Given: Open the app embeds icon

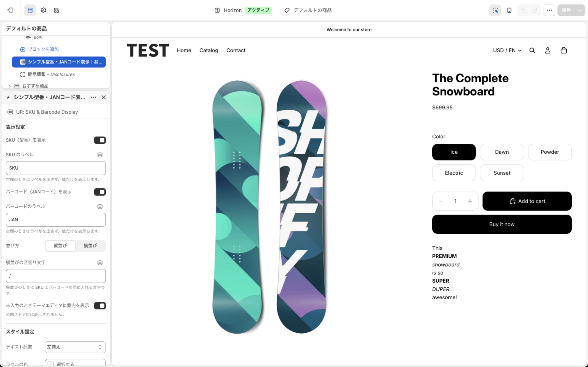Looking at the screenshot, I should 57,10.
